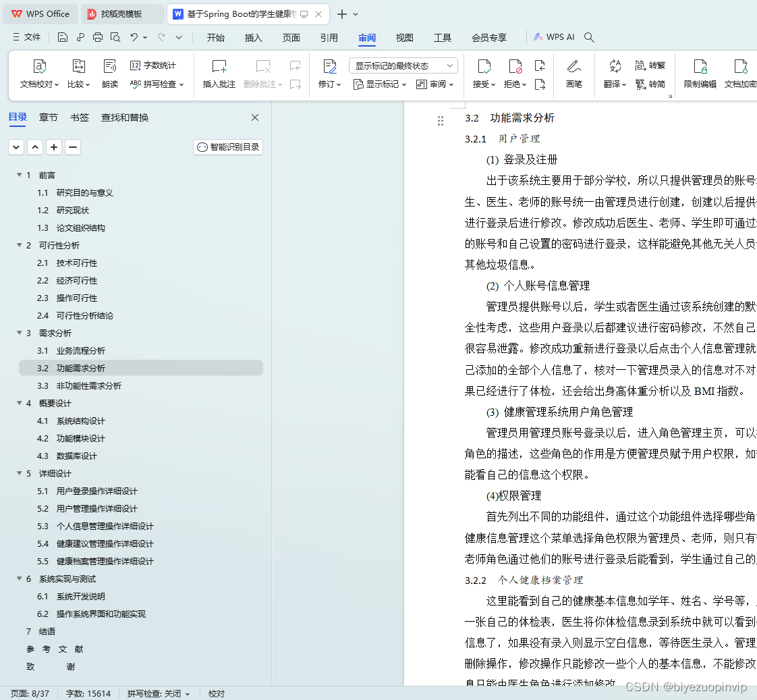Switch to the 工具 ribbon tab
The width and height of the screenshot is (757, 700).
click(x=442, y=38)
